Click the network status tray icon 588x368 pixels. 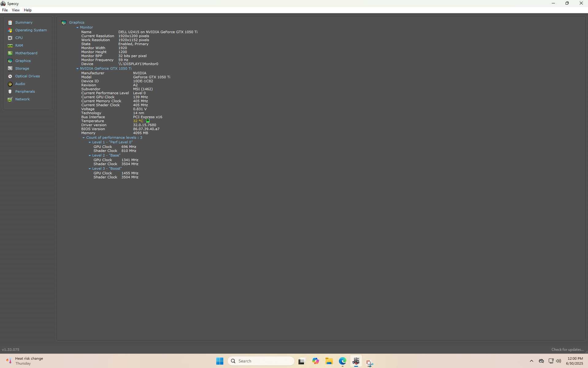pos(551,361)
